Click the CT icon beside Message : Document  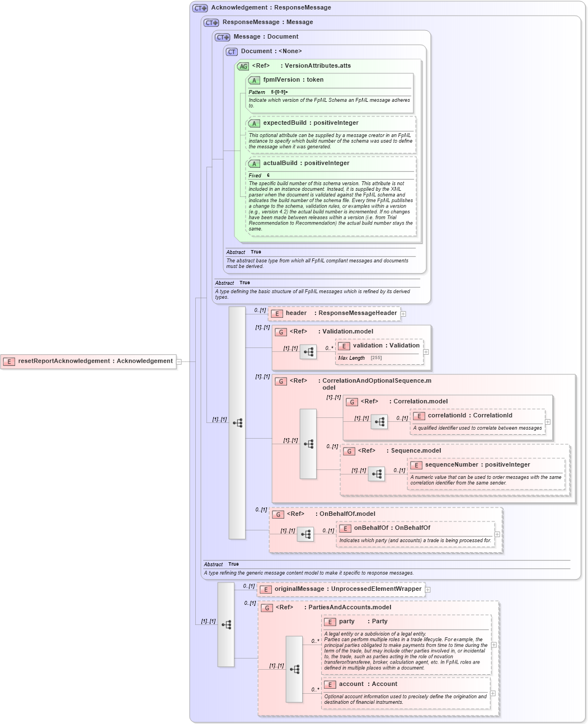pos(223,37)
